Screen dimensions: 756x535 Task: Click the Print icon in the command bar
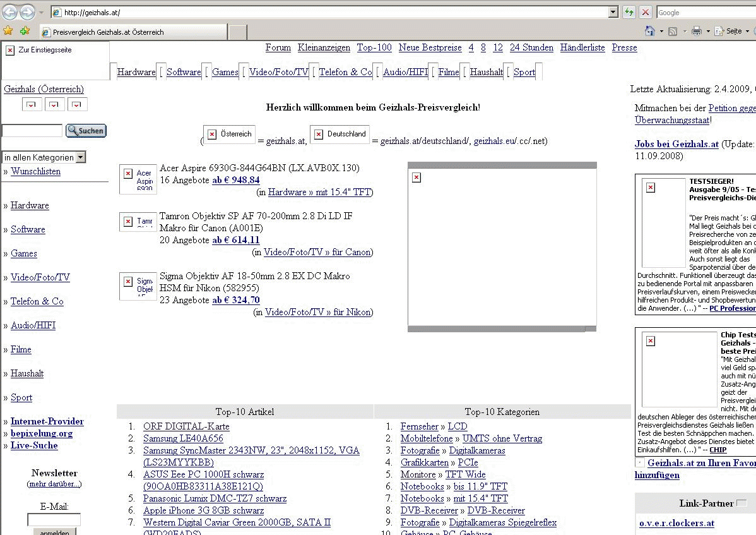696,32
